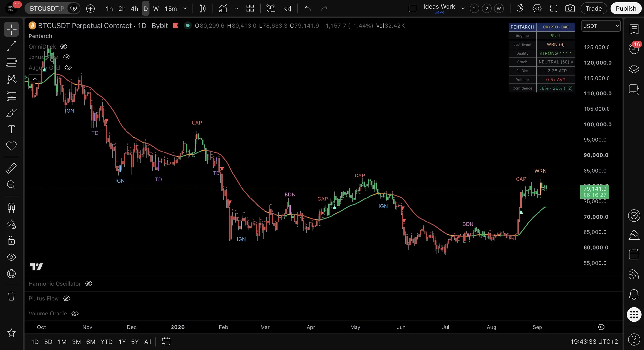Select the ruler measure tool

pyautogui.click(x=11, y=168)
